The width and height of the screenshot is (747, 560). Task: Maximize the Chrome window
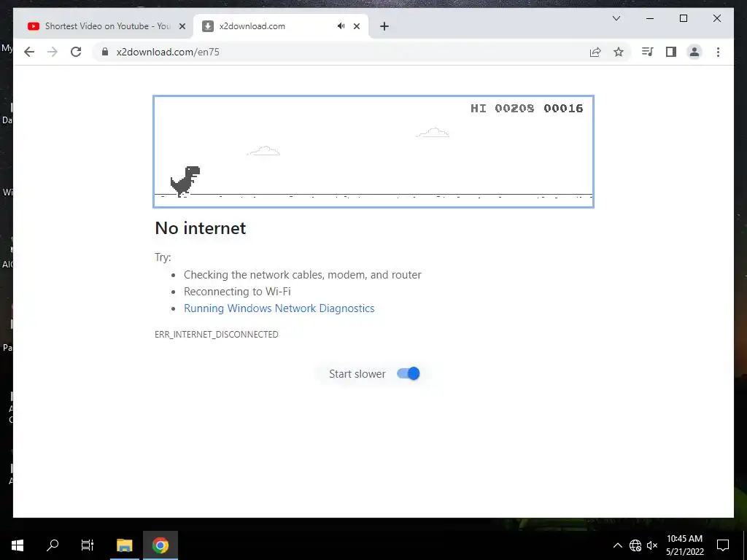(x=683, y=18)
